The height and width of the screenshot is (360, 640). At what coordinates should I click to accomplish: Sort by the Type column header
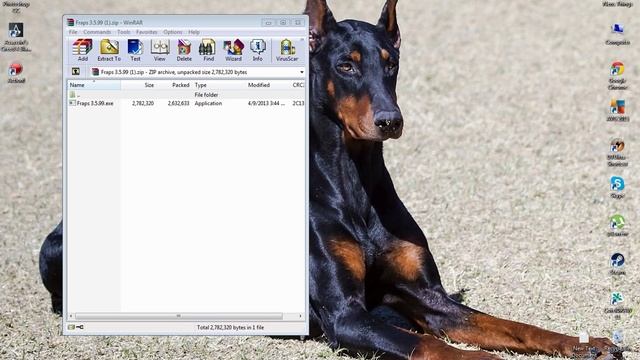(218, 85)
